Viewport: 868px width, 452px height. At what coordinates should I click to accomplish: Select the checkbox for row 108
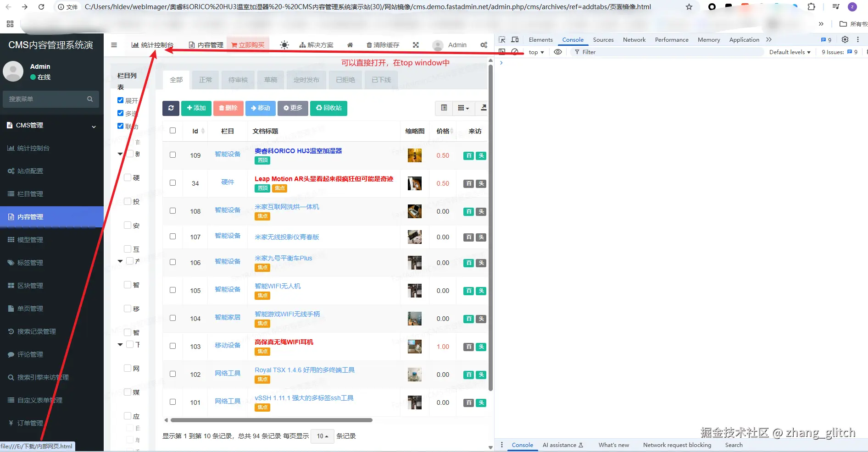172,211
